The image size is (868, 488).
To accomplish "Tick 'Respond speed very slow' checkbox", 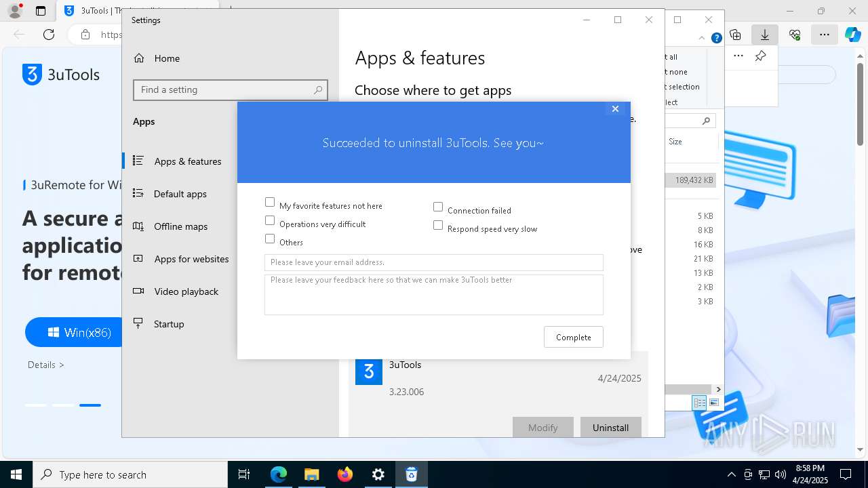I will click(438, 225).
